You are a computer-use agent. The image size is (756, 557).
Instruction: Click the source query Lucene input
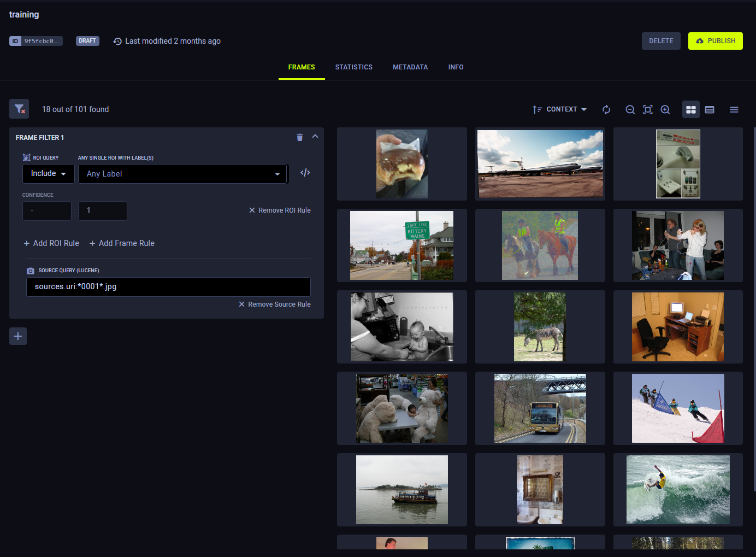click(168, 286)
